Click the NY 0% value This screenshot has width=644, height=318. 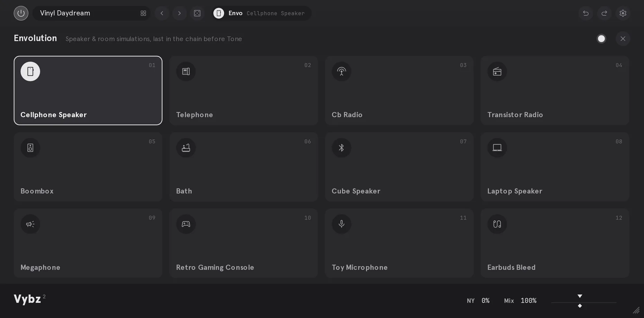pyautogui.click(x=485, y=301)
